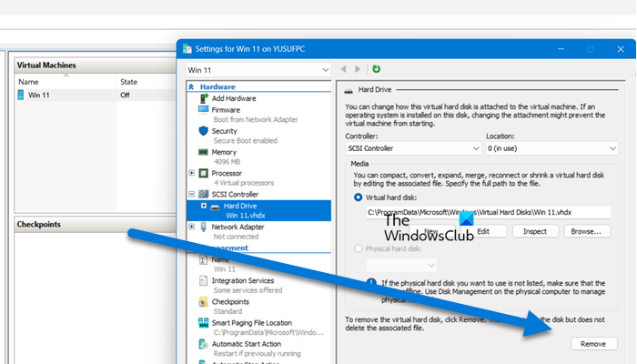
Task: Click the Browse... button
Action: (x=586, y=231)
